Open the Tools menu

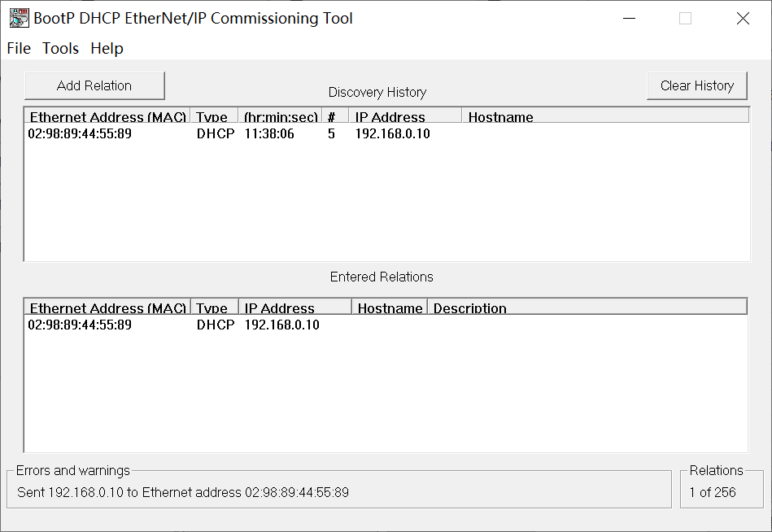pyautogui.click(x=61, y=49)
